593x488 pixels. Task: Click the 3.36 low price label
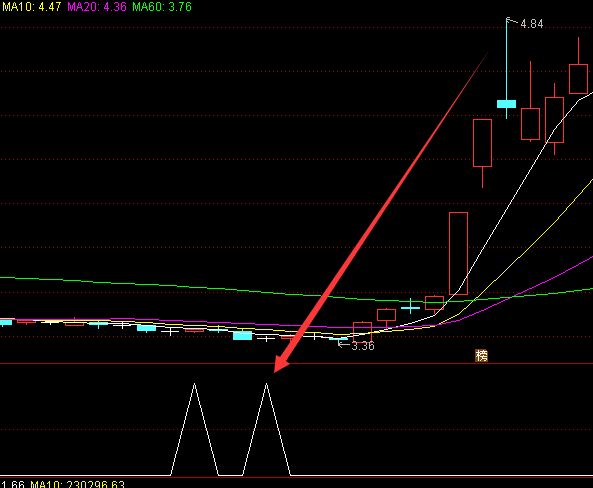point(363,346)
